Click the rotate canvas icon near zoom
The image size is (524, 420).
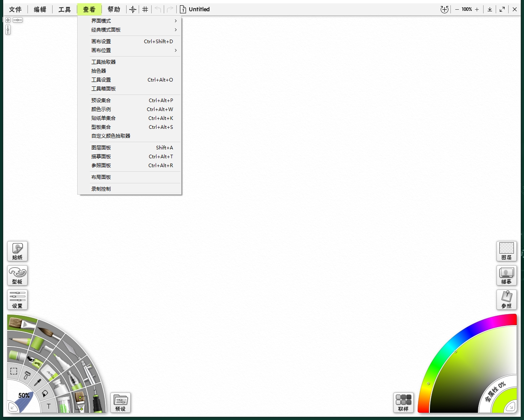(444, 9)
